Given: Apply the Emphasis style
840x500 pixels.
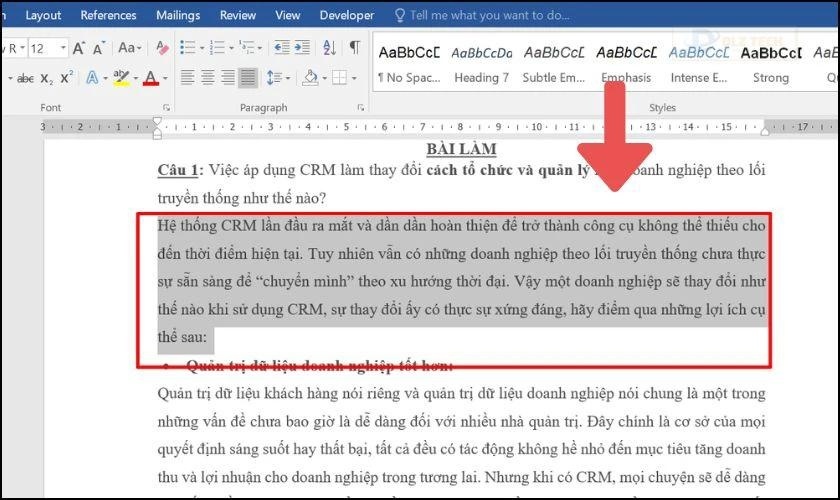Looking at the screenshot, I should (626, 64).
